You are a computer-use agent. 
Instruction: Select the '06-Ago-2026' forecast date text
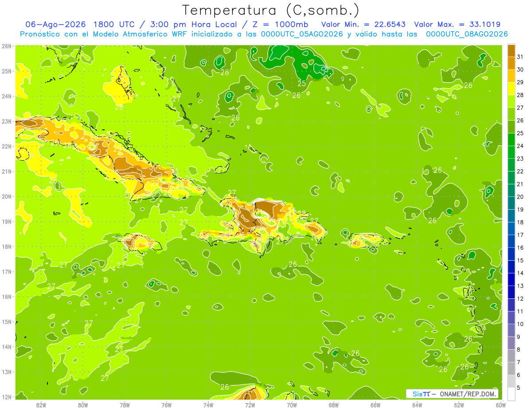(x=55, y=24)
